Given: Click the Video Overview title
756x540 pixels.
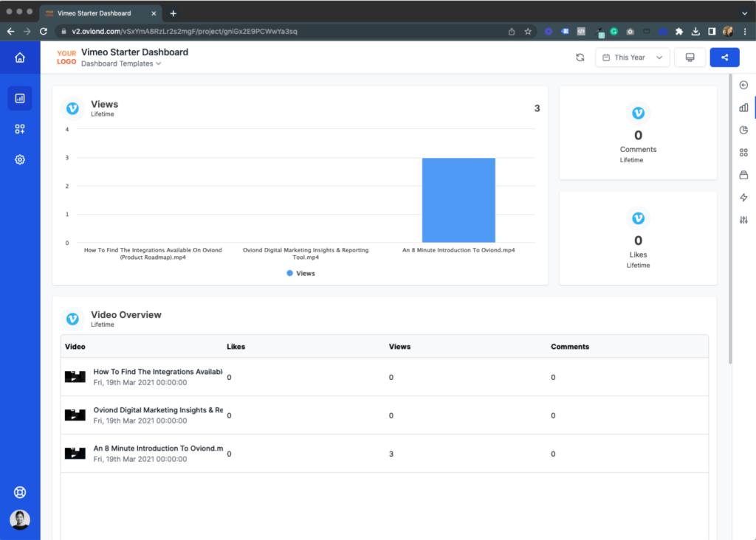Looking at the screenshot, I should [x=126, y=314].
